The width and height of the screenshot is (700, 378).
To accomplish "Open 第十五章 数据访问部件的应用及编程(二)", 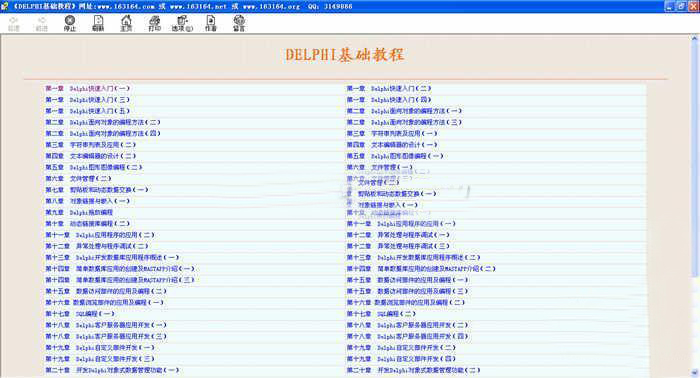I will (106, 291).
